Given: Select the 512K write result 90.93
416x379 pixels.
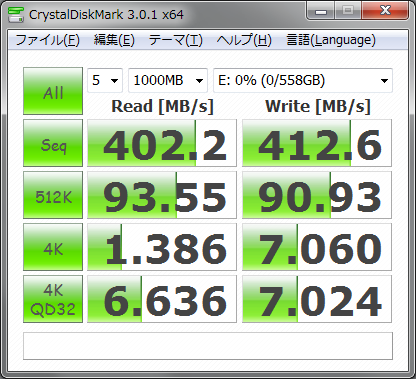Looking at the screenshot, I should [317, 195].
